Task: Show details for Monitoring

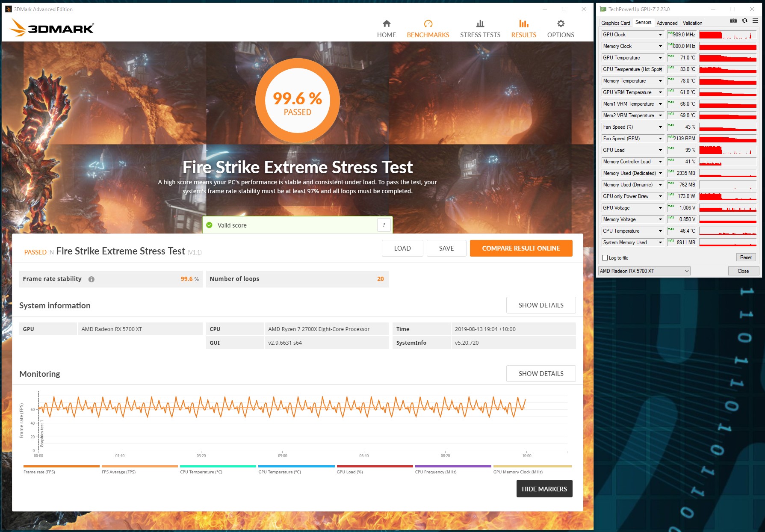Action: point(541,373)
